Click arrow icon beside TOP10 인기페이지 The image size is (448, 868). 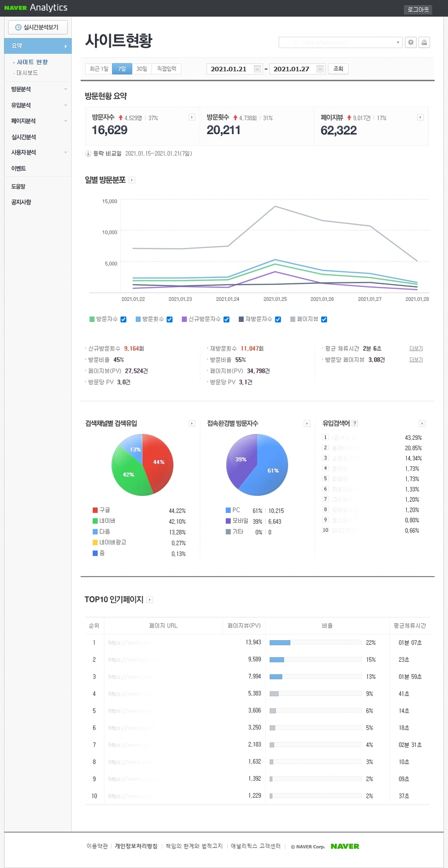click(150, 599)
